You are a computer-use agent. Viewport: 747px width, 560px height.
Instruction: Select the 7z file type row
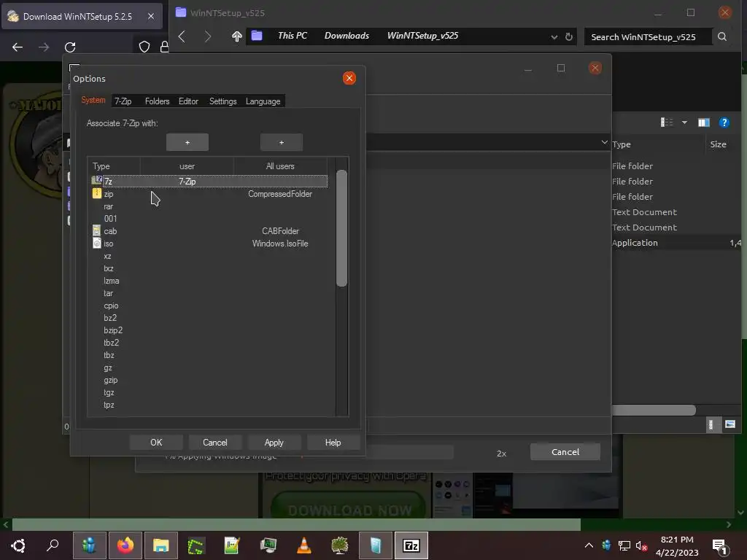(x=209, y=181)
